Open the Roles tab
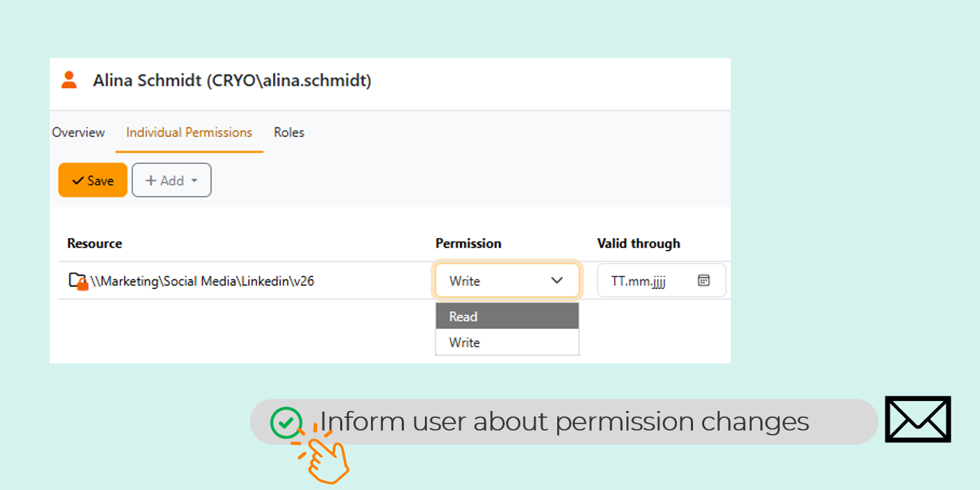980x490 pixels. 289,132
